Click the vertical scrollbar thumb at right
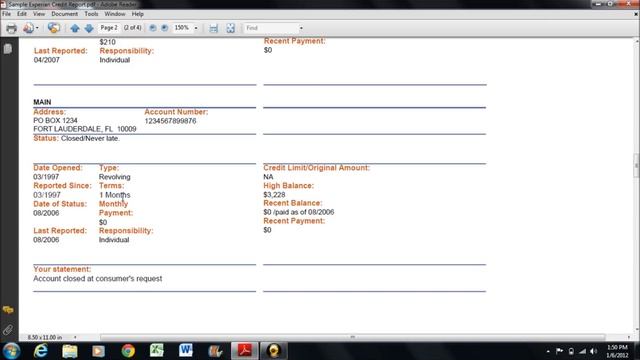This screenshot has width=640, height=360. 636,165
